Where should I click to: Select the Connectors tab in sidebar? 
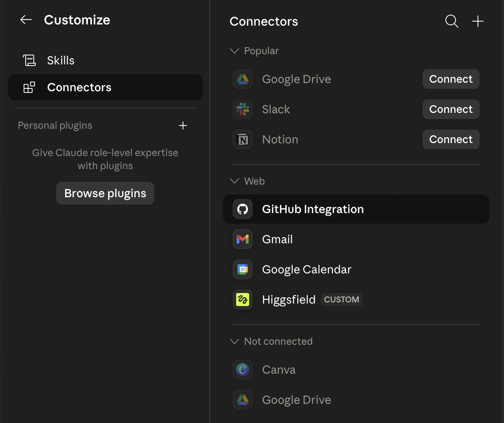[x=105, y=87]
